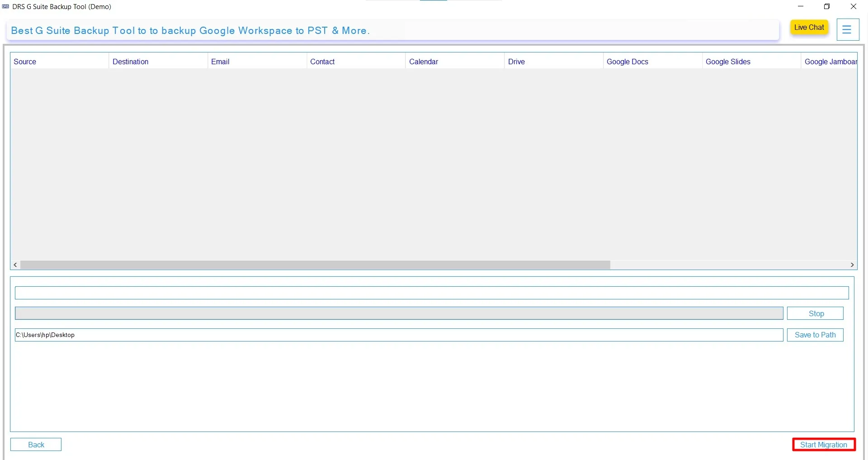Stop the migration process
Viewport: 868px width, 460px height.
pyautogui.click(x=816, y=313)
